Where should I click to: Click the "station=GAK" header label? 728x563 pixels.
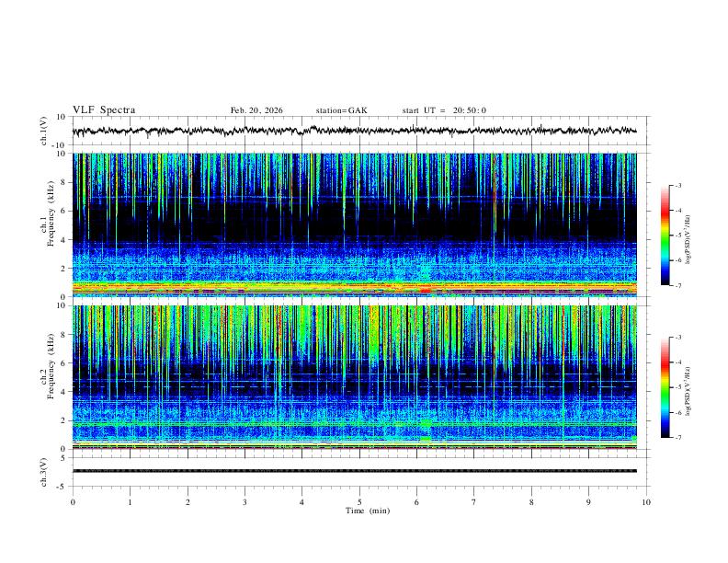click(341, 110)
